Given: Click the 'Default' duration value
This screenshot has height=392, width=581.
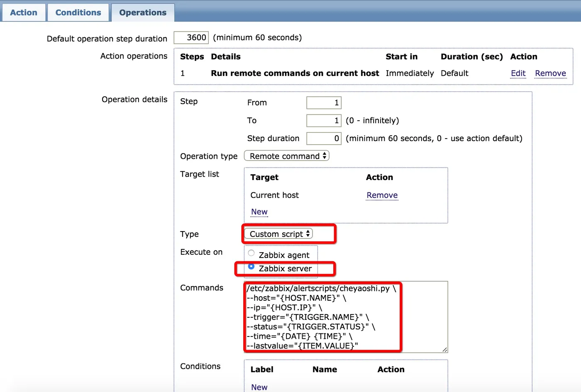Looking at the screenshot, I should (454, 73).
